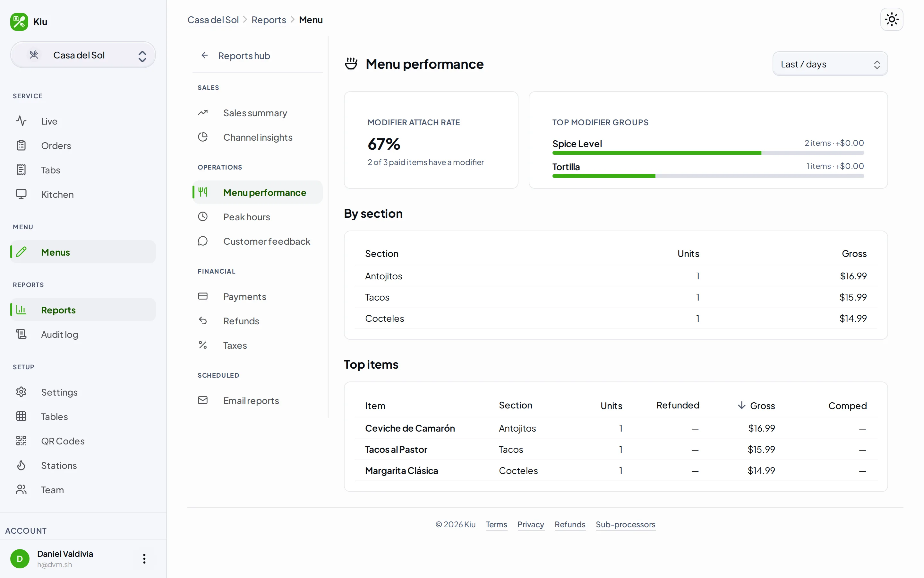Click the Reports bar chart icon
This screenshot has height=578, width=924.
(x=21, y=310)
